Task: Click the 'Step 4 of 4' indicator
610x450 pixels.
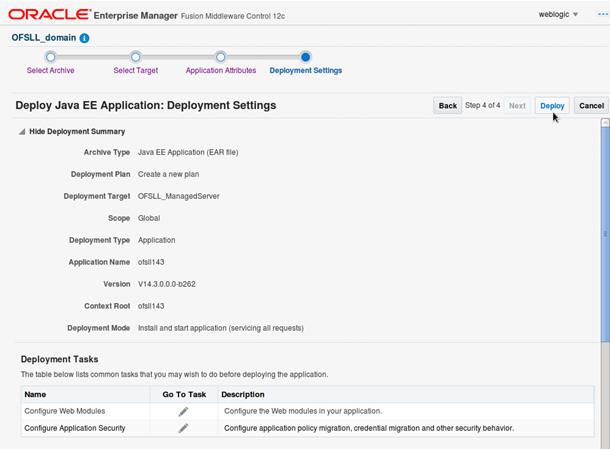Action: pyautogui.click(x=483, y=105)
